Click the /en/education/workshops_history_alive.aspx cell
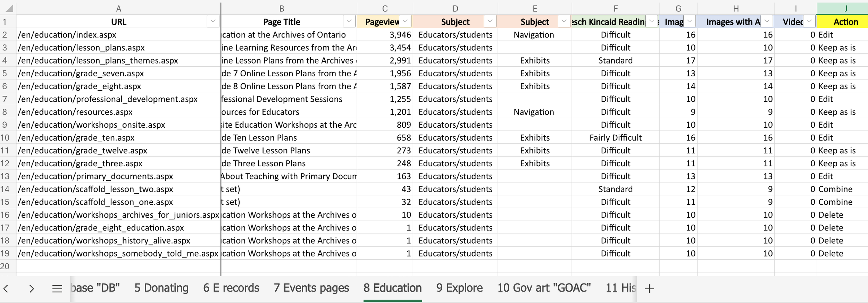868x303 pixels. 118,241
